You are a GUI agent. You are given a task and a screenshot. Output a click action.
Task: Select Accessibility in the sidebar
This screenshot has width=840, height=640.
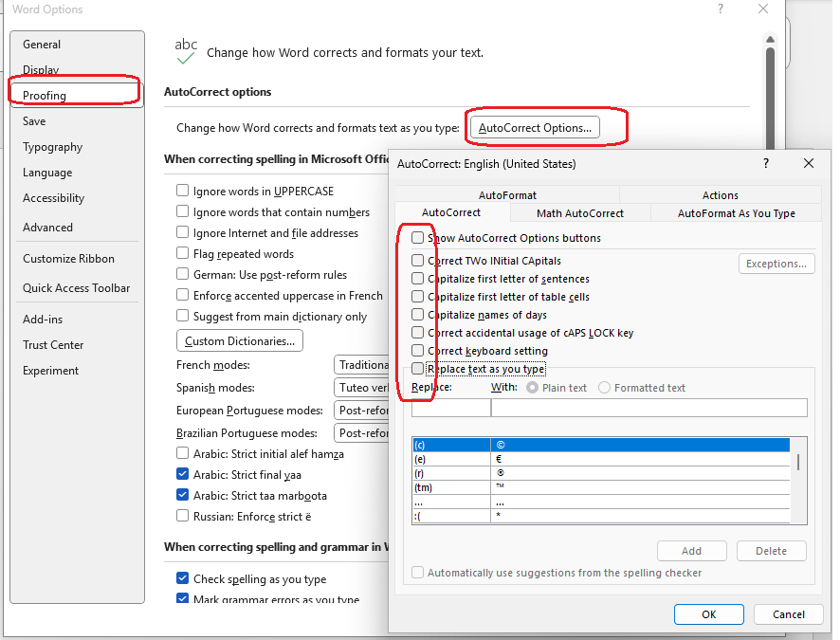point(54,198)
